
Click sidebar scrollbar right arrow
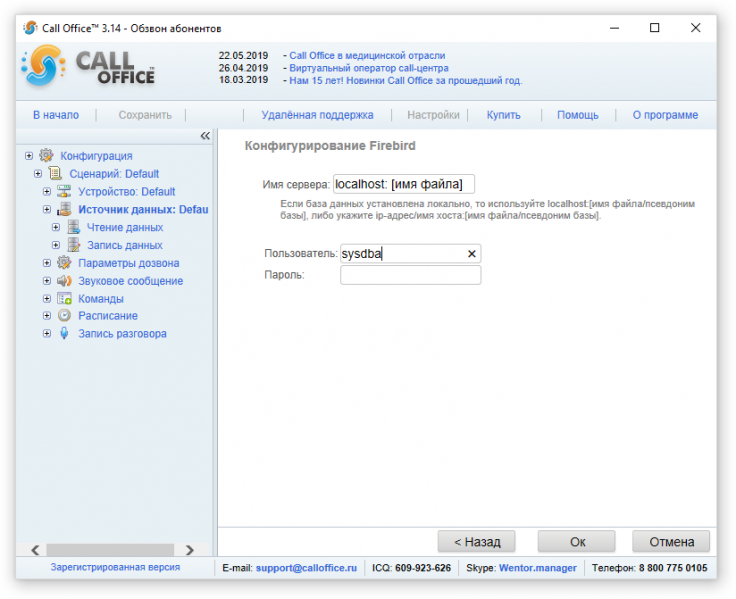tap(190, 550)
